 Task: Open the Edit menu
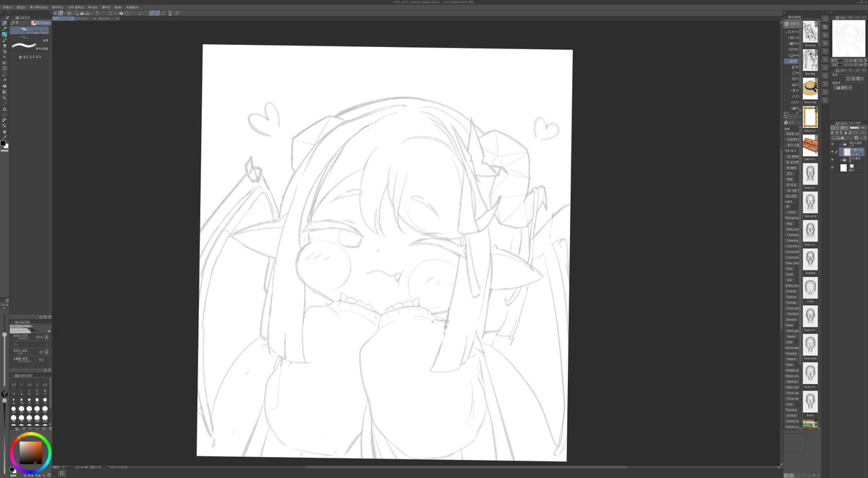pos(21,7)
